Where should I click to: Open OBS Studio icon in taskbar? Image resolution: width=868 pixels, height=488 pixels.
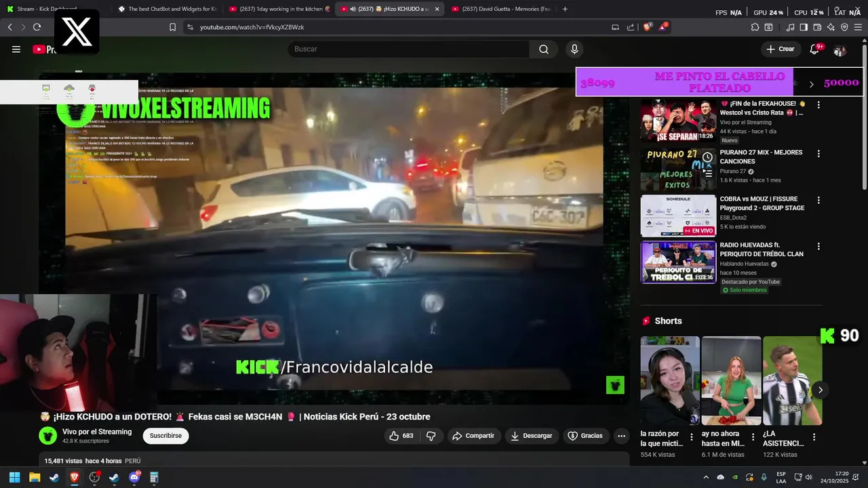pos(94,477)
